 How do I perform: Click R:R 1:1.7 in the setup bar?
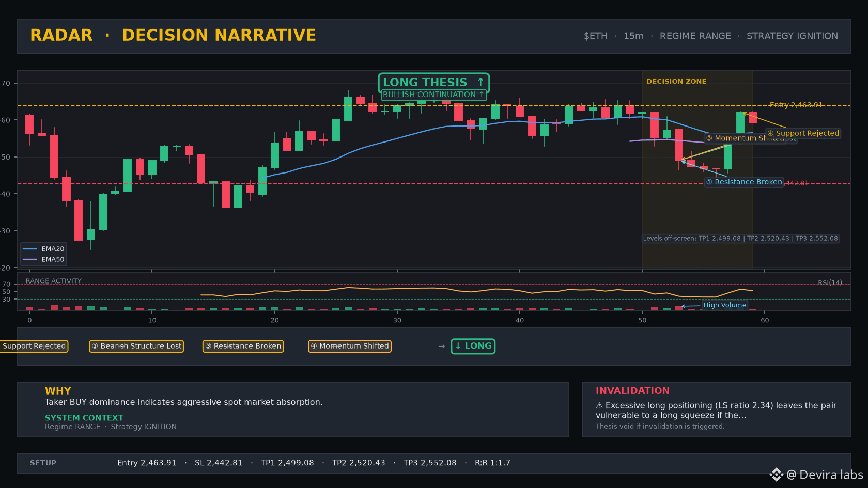492,463
